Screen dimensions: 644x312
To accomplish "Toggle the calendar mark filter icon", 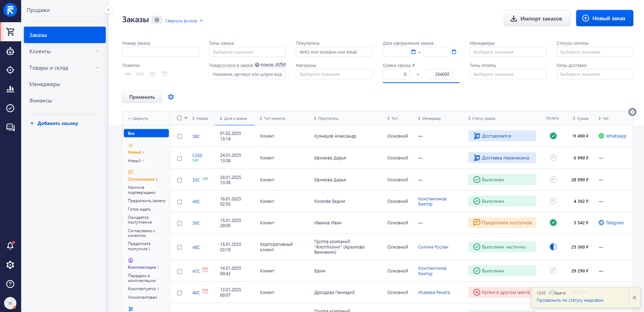I will pyautogui.click(x=152, y=74).
